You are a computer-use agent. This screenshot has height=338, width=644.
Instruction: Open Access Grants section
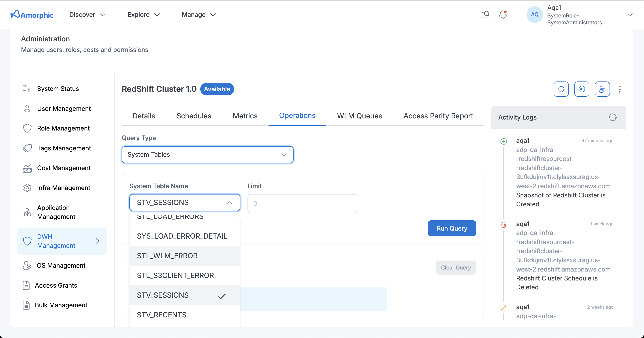pyautogui.click(x=56, y=285)
